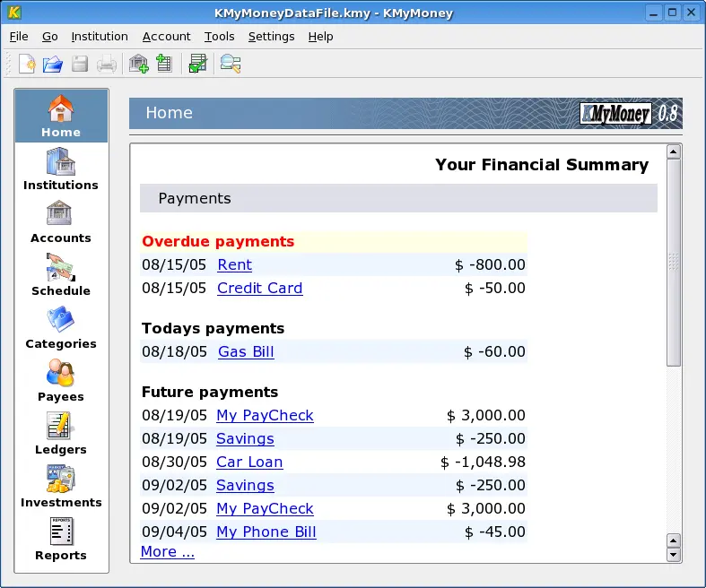Click the Payments section header
This screenshot has width=706, height=588.
(398, 198)
